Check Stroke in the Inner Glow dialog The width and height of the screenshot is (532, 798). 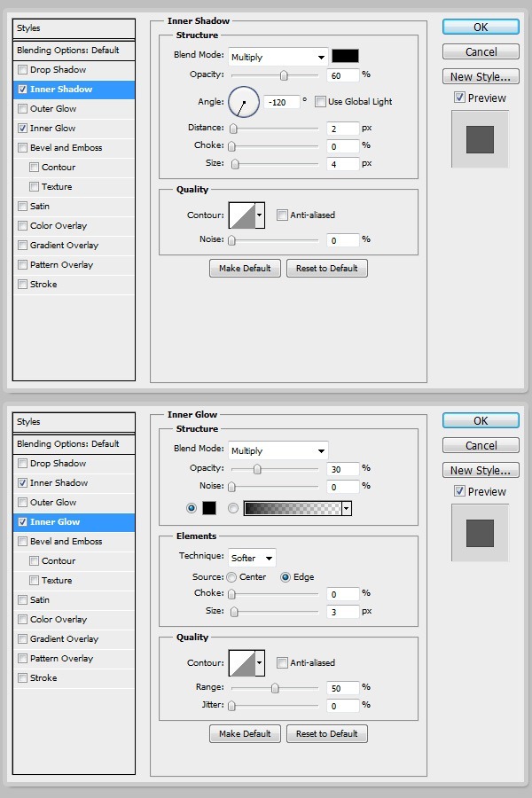pyautogui.click(x=22, y=678)
